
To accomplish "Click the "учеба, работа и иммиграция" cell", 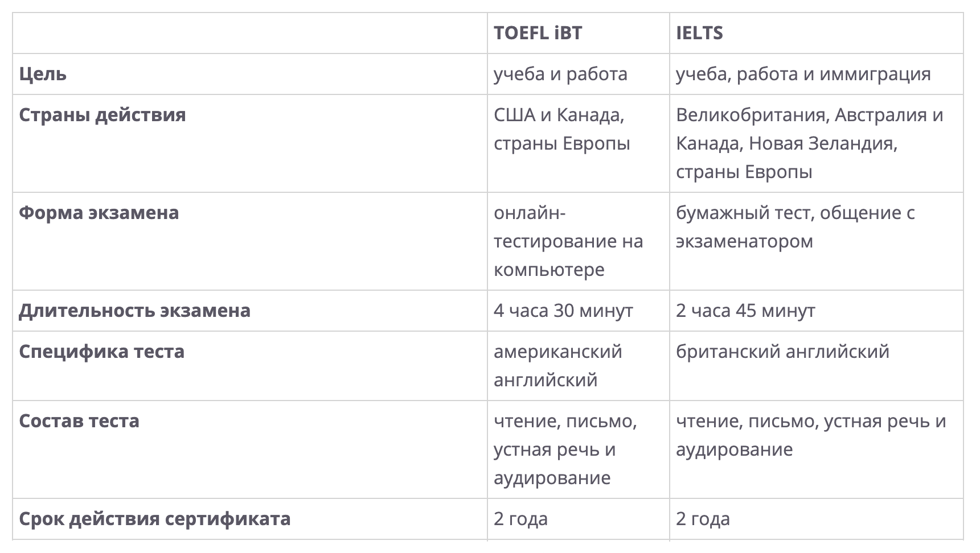I will click(x=803, y=74).
